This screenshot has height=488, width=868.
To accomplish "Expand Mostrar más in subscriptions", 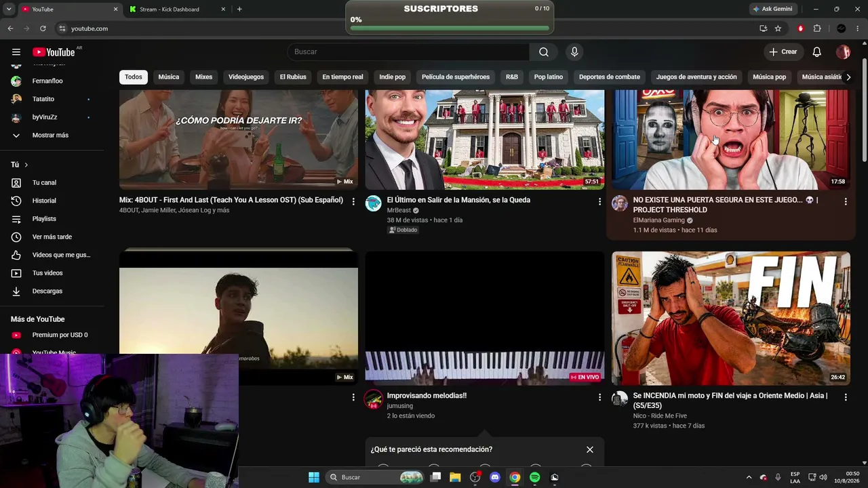I will 52,136.
